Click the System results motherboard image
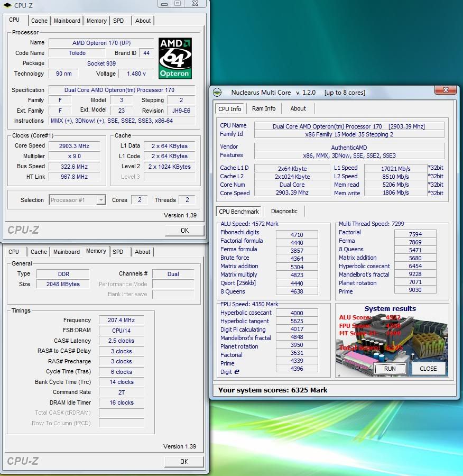Viewport: 463px width, 476px height. click(392, 340)
